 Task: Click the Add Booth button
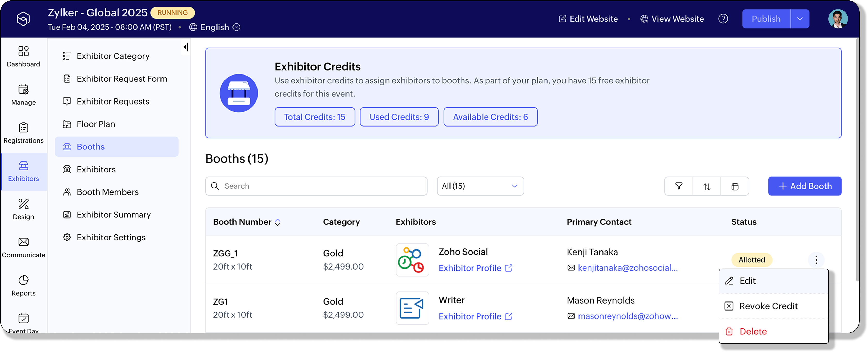(x=805, y=186)
